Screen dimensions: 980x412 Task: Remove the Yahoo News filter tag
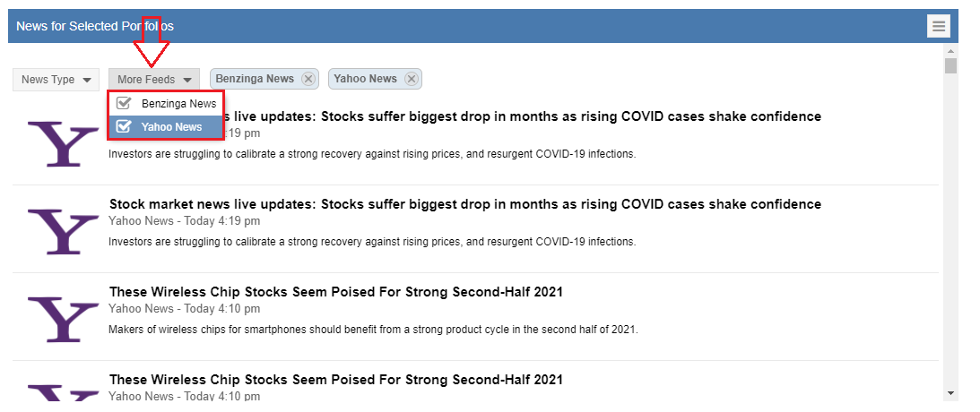pyautogui.click(x=412, y=79)
